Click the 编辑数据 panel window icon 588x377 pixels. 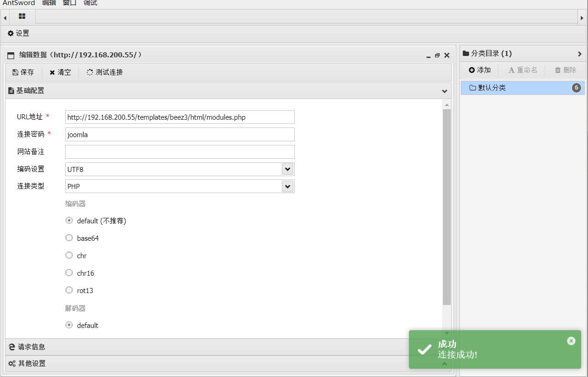coord(11,55)
